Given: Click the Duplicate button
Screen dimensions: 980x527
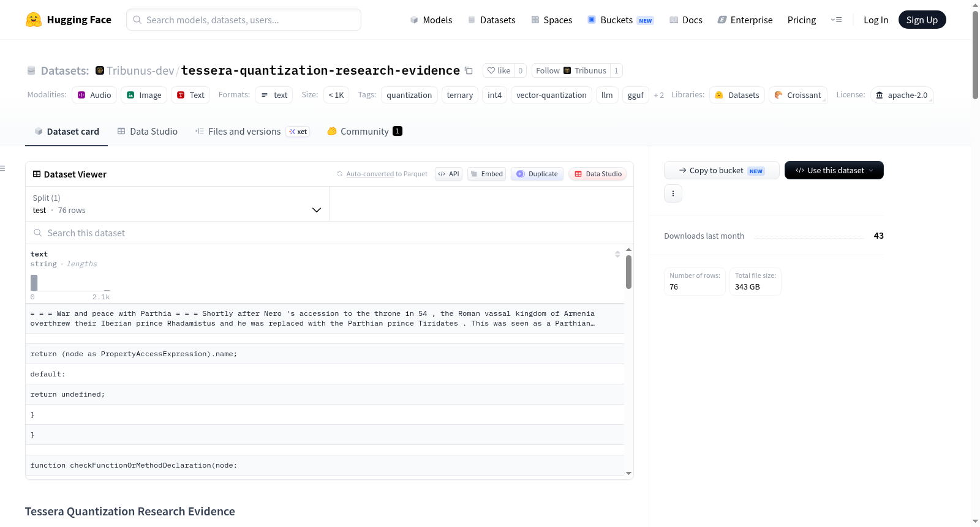Looking at the screenshot, I should coord(537,174).
